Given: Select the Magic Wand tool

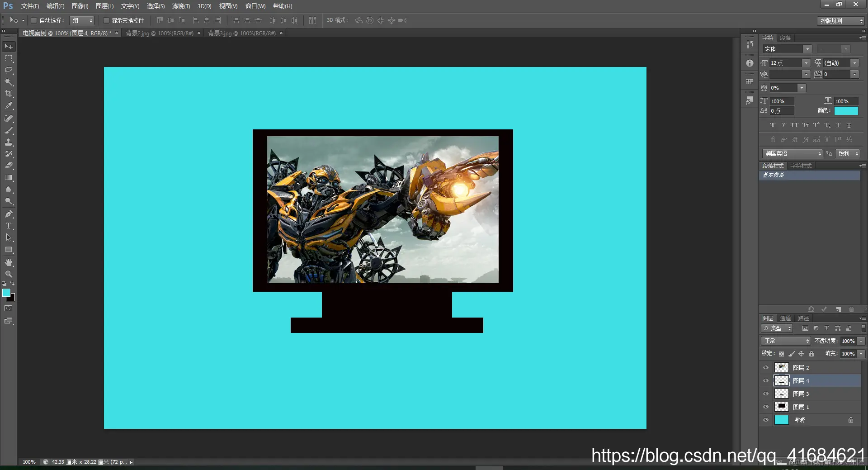Looking at the screenshot, I should point(9,82).
